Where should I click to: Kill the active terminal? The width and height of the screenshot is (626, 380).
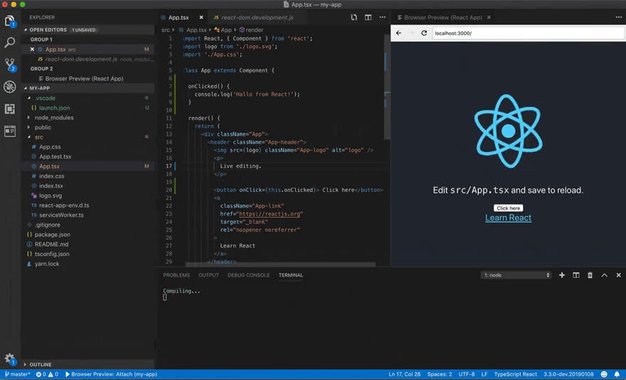tap(590, 275)
